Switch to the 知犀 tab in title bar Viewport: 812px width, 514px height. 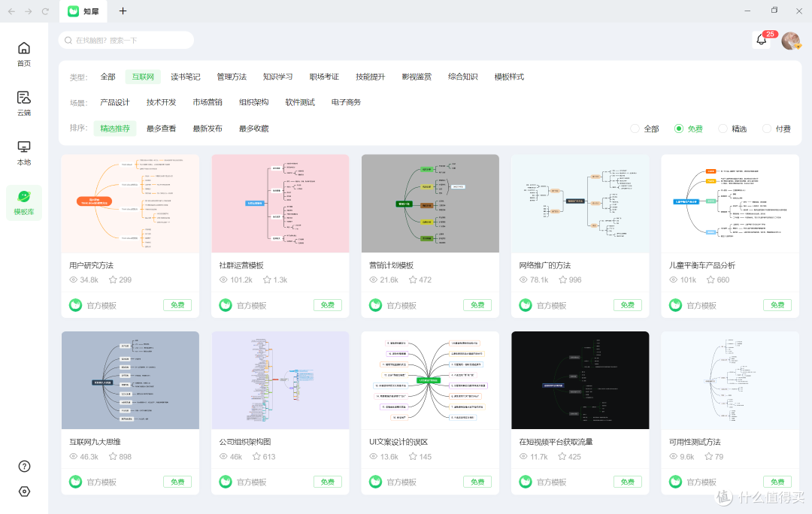click(x=83, y=11)
